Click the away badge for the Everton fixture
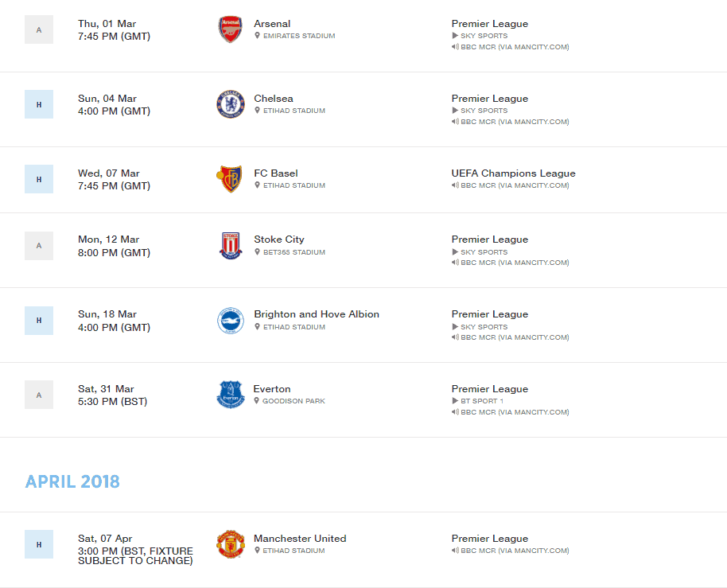Screen dimensions: 727x588 point(39,395)
